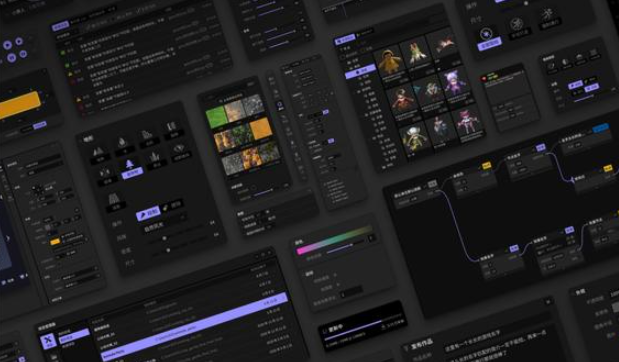Pick the diamond gem terrain icon
The height and width of the screenshot is (362, 619).
(179, 148)
